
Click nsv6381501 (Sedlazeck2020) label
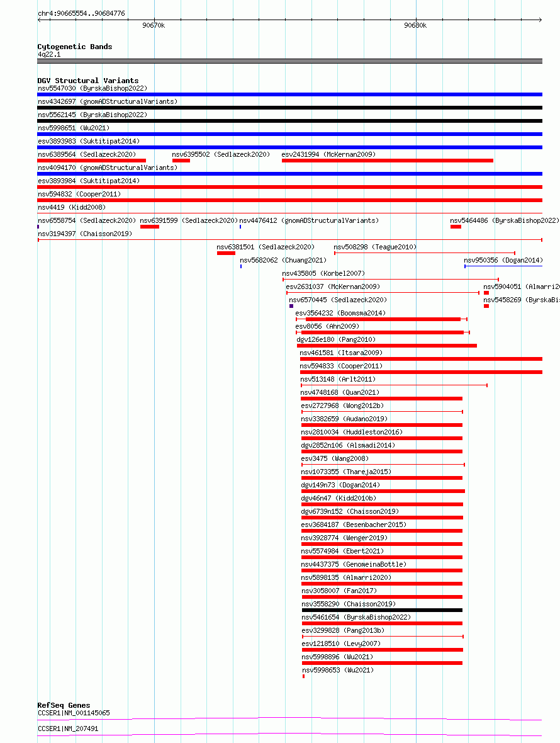(266, 247)
